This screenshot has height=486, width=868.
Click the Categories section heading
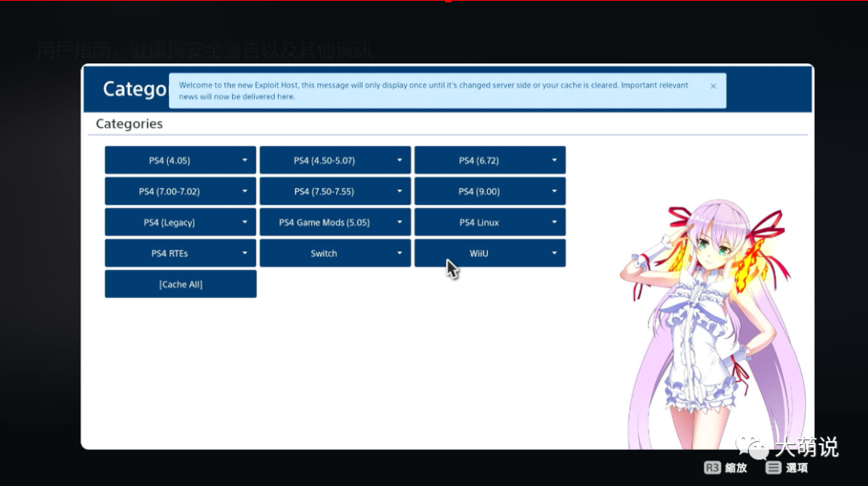tap(129, 124)
